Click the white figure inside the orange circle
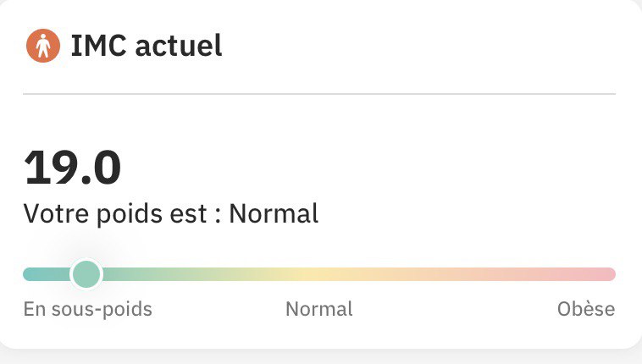The width and height of the screenshot is (642, 364). (x=43, y=46)
